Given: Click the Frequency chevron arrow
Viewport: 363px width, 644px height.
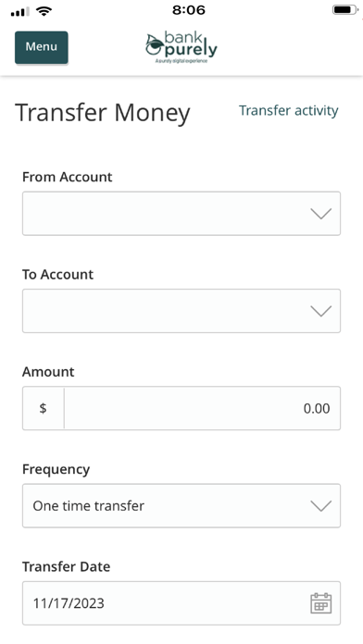Looking at the screenshot, I should point(320,505).
